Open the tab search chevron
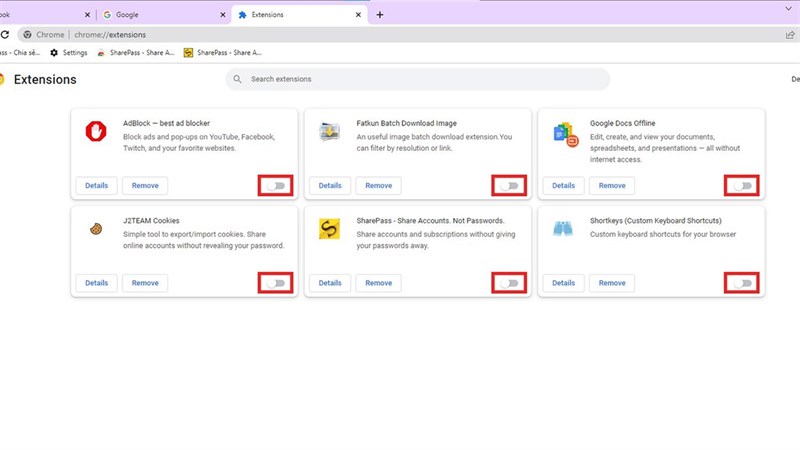Screen dimensions: 800x450 point(789,9)
